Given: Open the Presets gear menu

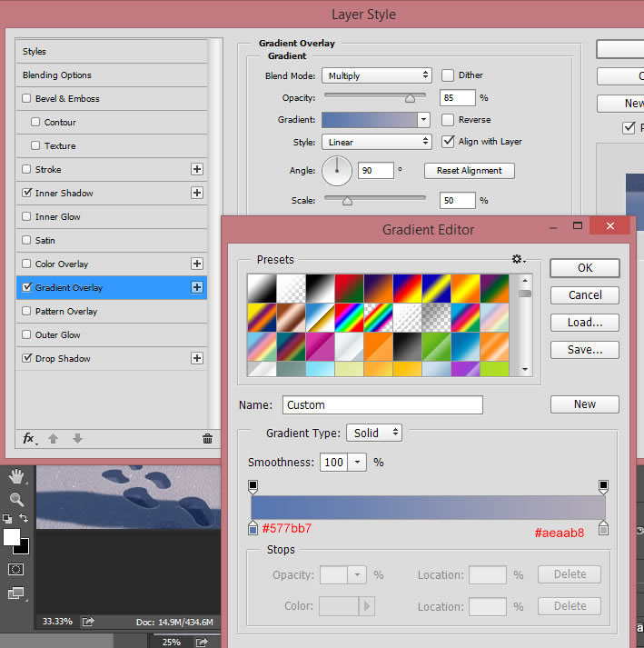Looking at the screenshot, I should [x=518, y=260].
